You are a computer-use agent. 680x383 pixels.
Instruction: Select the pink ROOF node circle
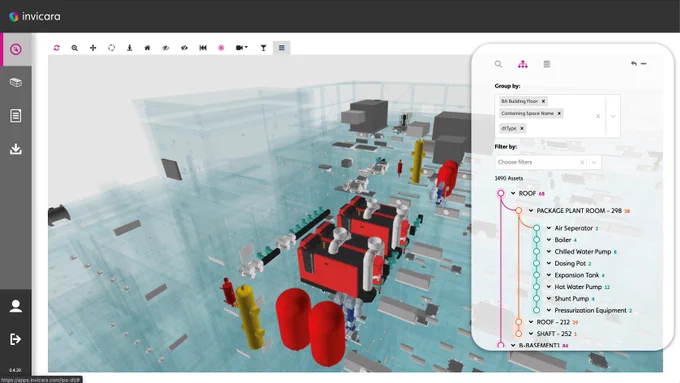[501, 193]
